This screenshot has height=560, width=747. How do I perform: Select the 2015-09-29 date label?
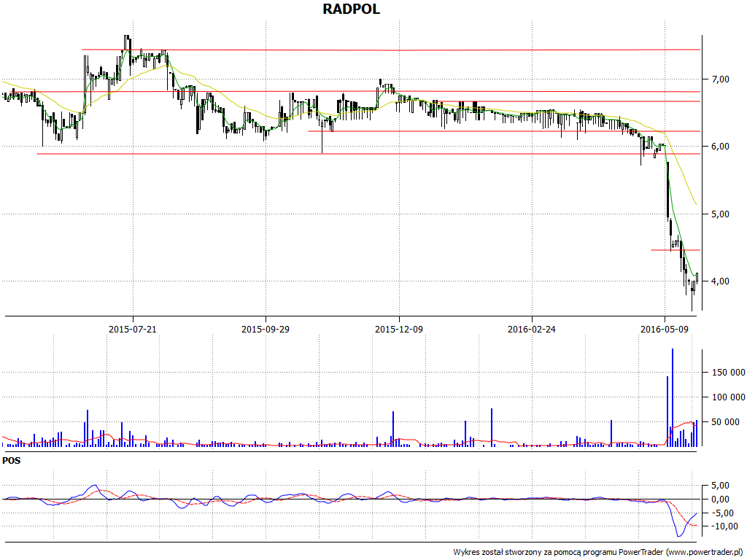coord(266,329)
